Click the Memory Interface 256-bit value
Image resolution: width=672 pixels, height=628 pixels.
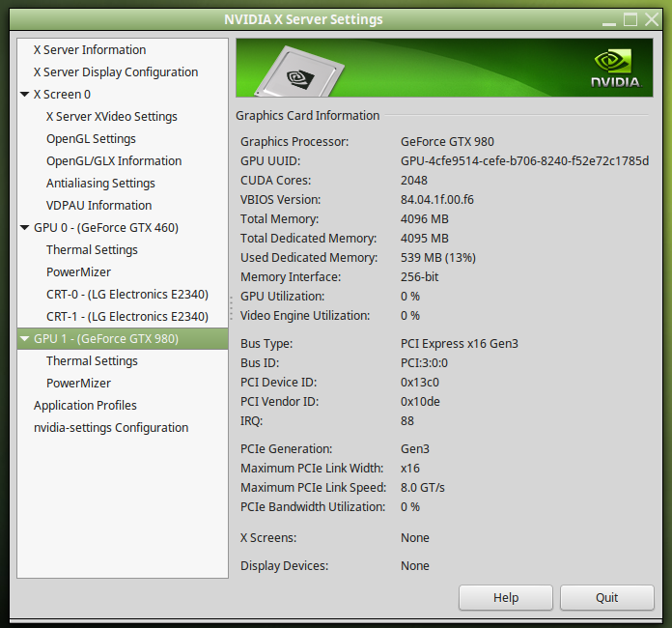tap(420, 276)
